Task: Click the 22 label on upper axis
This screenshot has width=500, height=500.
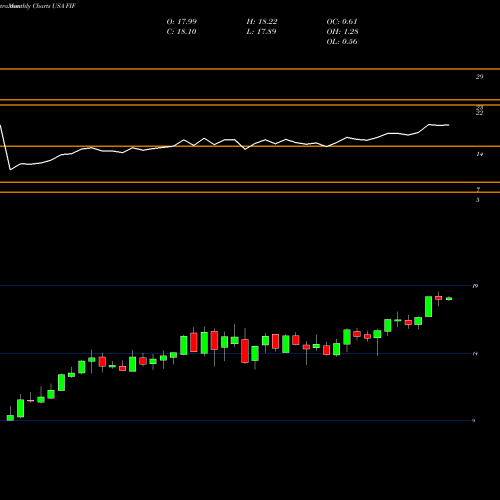Action: (x=479, y=113)
